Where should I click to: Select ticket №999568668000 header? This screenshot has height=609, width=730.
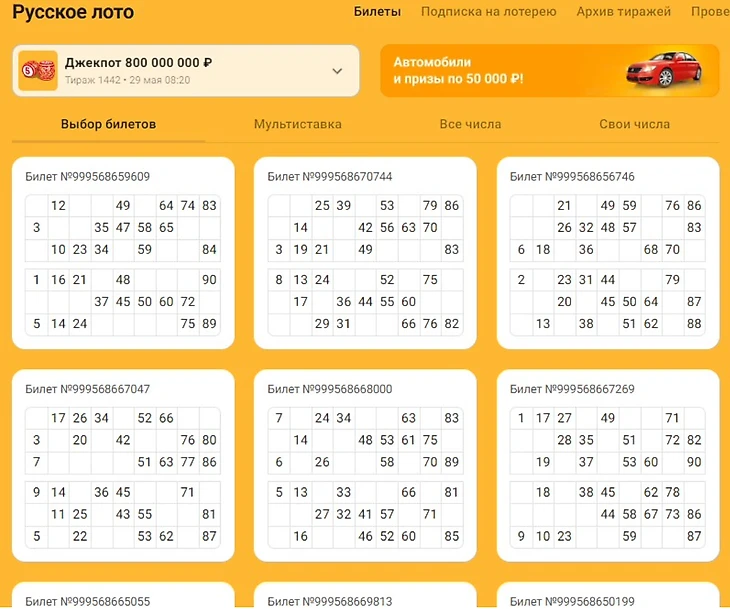[x=330, y=389]
